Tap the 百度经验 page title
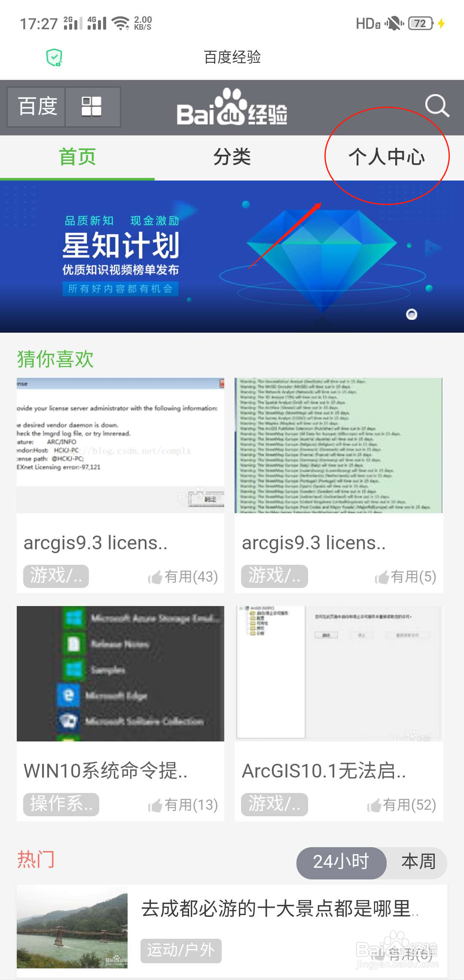The image size is (464, 980). point(232,57)
